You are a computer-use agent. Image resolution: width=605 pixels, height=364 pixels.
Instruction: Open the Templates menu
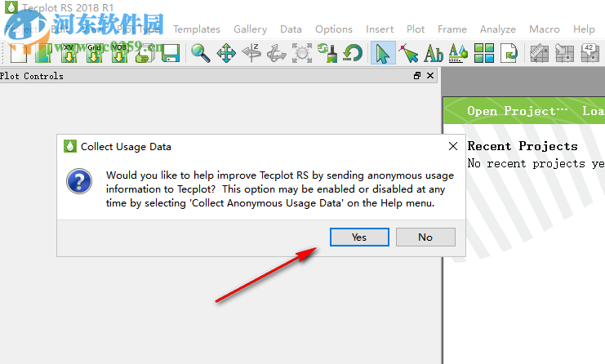pos(197,29)
